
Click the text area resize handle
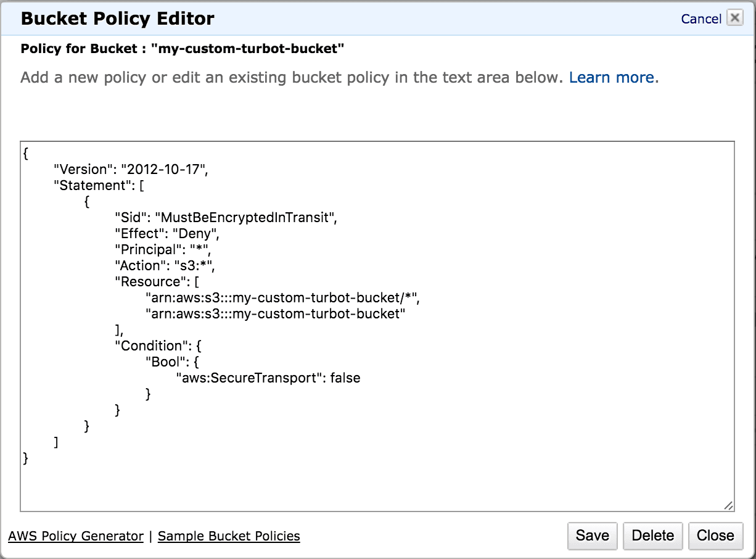[728, 505]
